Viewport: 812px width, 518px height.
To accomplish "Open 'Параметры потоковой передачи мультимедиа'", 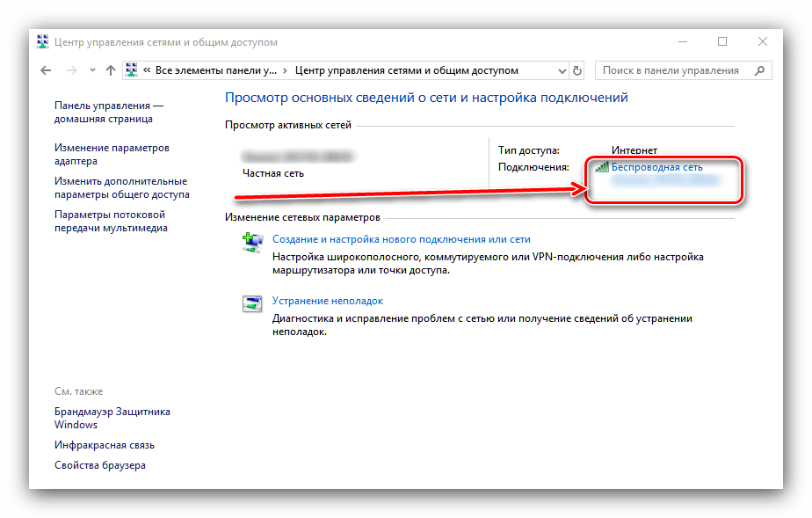I will [x=111, y=222].
